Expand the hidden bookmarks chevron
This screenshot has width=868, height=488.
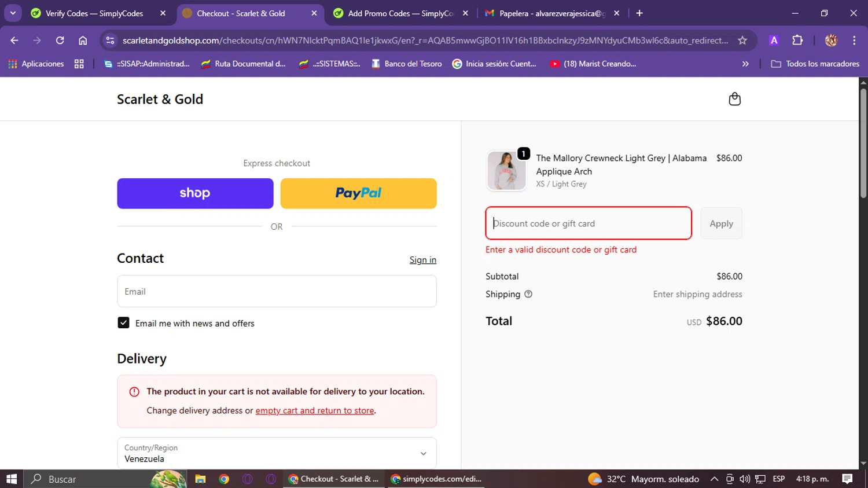745,64
